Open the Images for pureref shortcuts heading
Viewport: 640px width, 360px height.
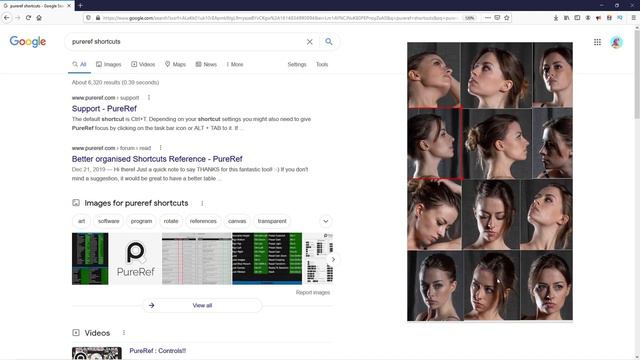point(136,203)
